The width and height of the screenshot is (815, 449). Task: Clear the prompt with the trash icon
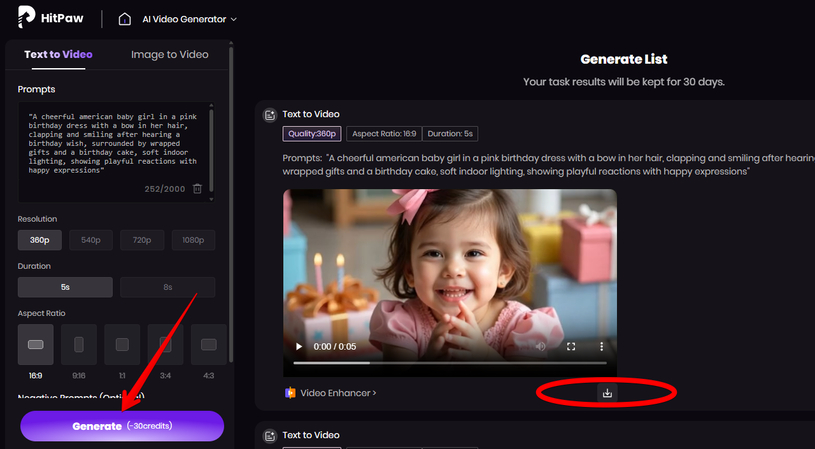197,189
